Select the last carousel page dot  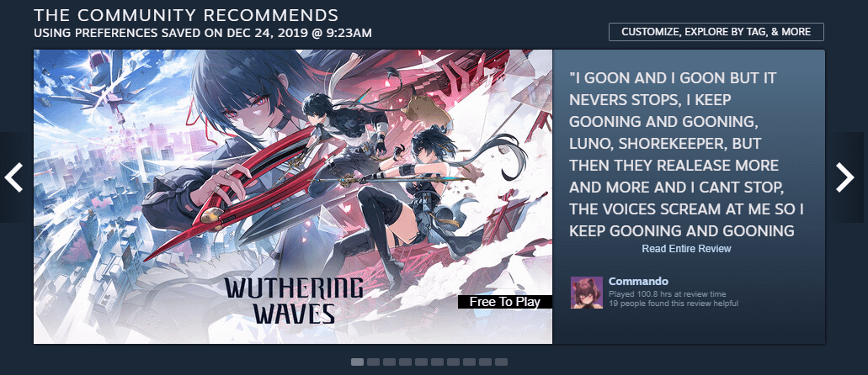(502, 362)
